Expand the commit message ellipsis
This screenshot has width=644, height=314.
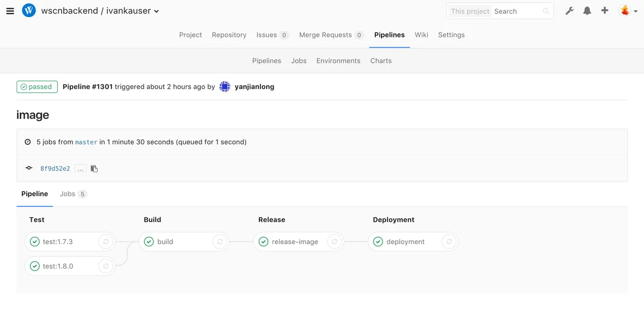80,168
